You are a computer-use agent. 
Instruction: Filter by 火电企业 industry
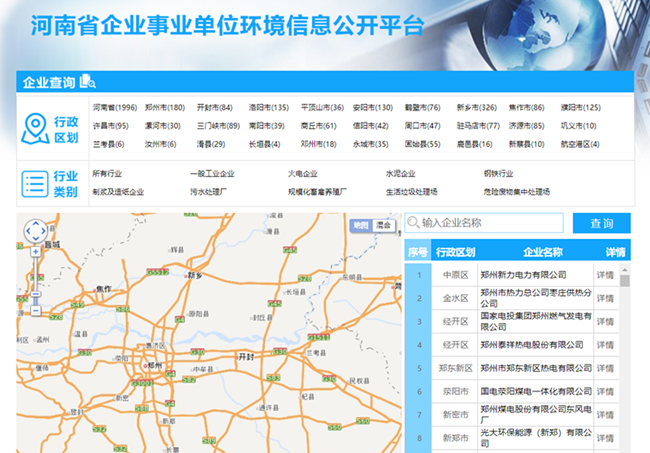pyautogui.click(x=303, y=173)
